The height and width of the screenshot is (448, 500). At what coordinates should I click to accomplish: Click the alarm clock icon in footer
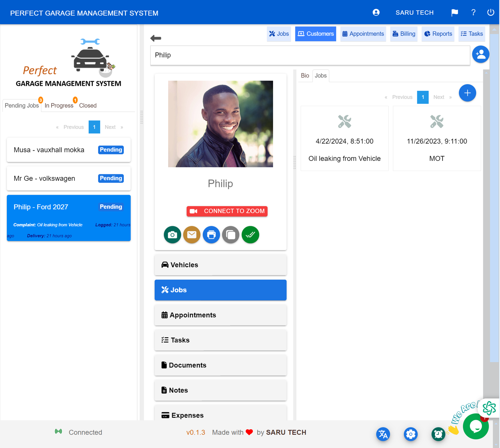pos(438,434)
